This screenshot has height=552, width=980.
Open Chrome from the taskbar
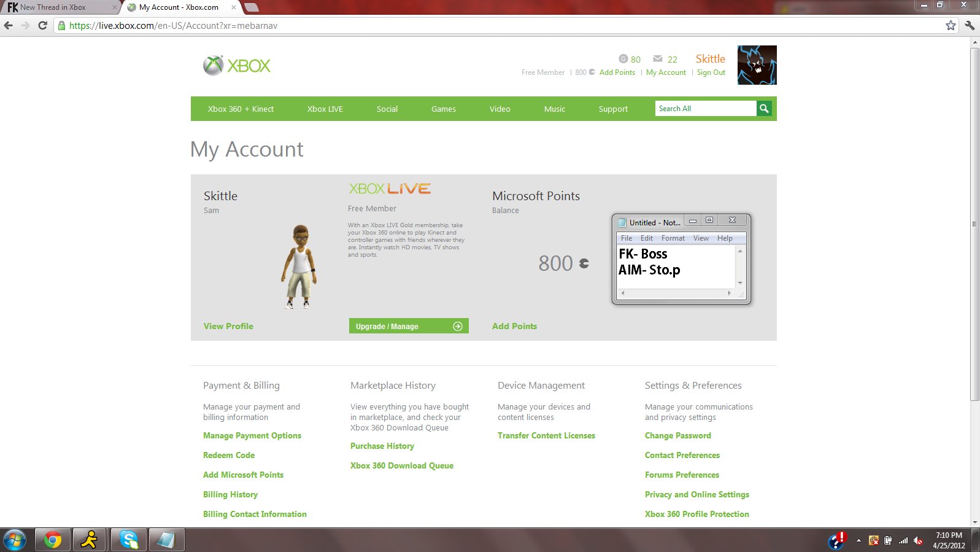point(53,540)
